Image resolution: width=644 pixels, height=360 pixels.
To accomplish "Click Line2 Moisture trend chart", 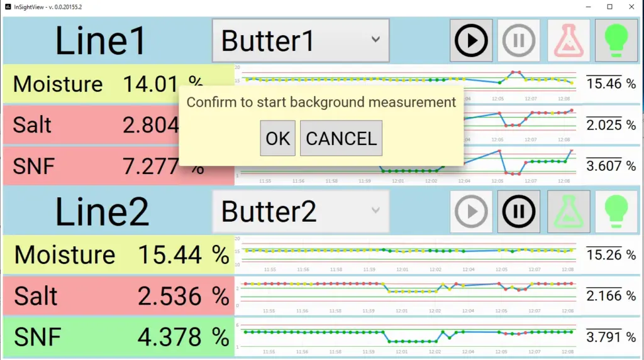I will tap(407, 254).
